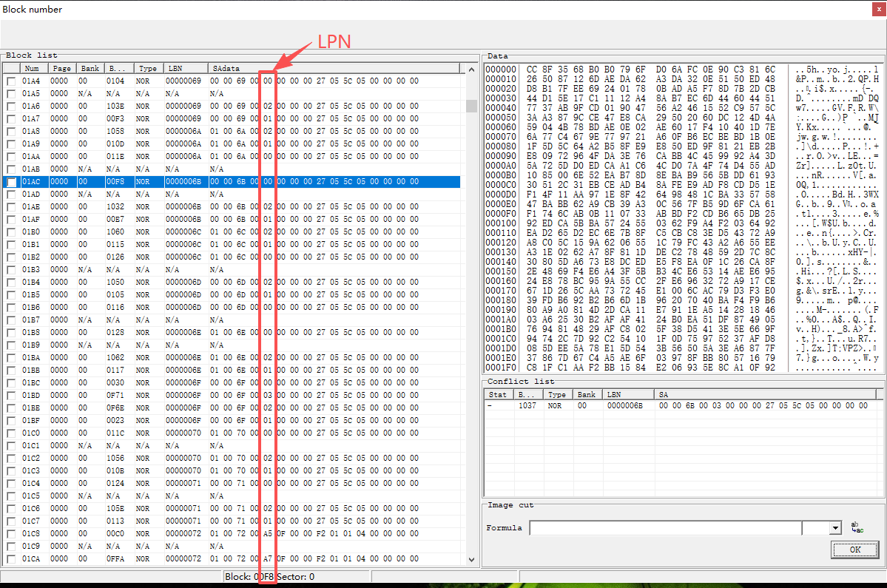Viewport: 887px width, 588px height.
Task: Confirm with the OK button
Action: pyautogui.click(x=854, y=550)
